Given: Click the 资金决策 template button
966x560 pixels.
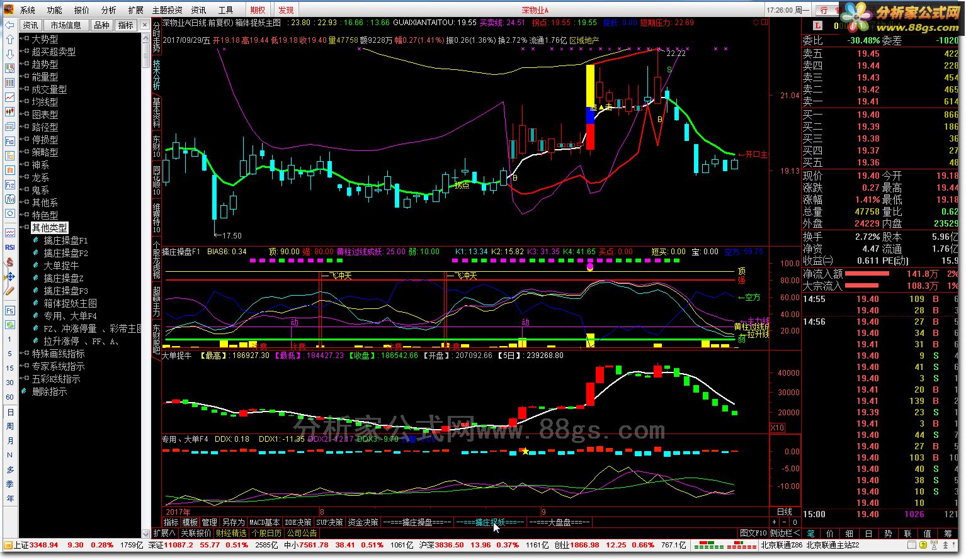Looking at the screenshot, I should click(363, 522).
